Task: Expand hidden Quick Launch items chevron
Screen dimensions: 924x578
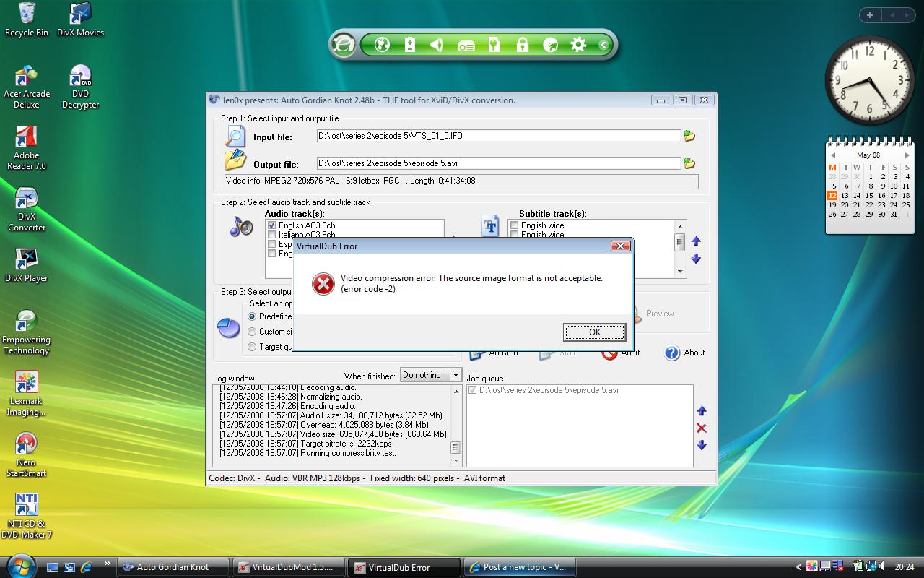Action: (x=108, y=564)
